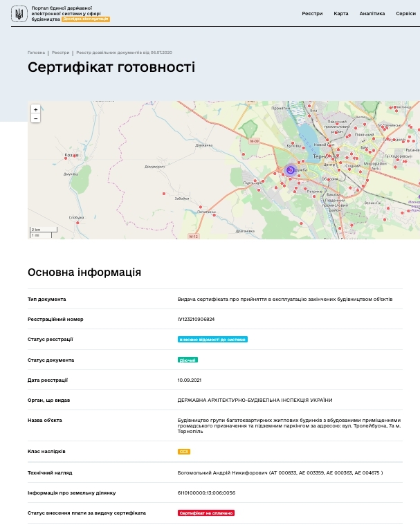The width and height of the screenshot is (420, 525).
Task: Click the Сертифікат не сплачено badge
Action: [206, 513]
